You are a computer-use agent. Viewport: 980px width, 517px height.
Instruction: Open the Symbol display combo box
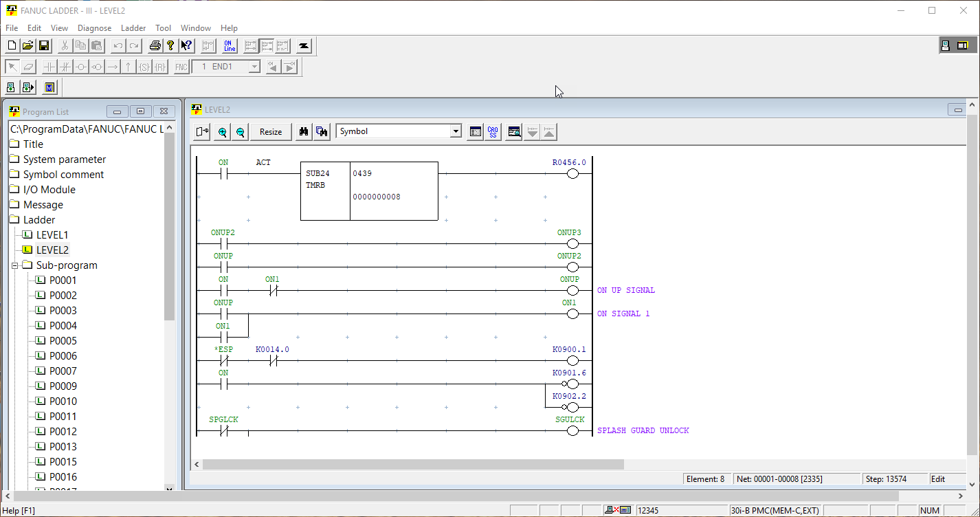click(456, 131)
